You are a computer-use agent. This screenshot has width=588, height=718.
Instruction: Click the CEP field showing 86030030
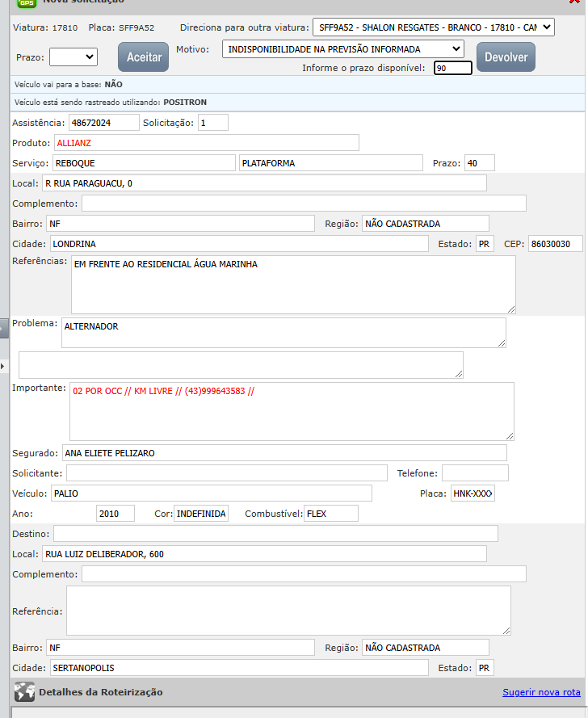point(554,244)
